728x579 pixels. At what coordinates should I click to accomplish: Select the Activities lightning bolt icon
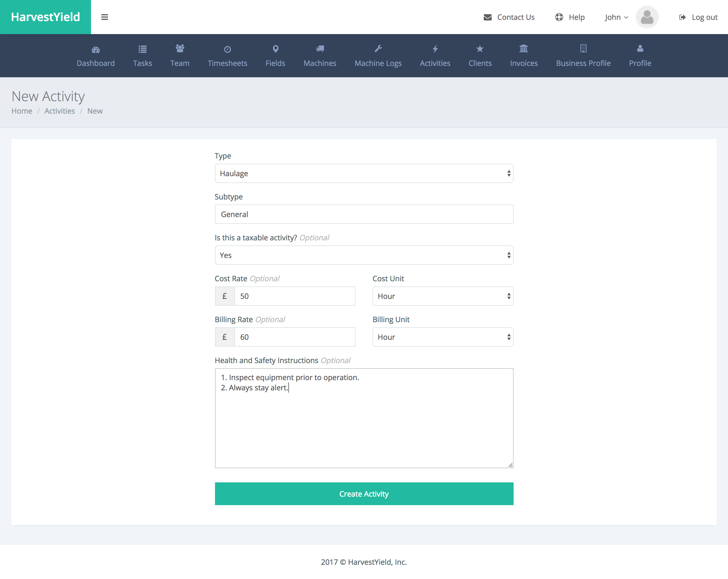[435, 49]
